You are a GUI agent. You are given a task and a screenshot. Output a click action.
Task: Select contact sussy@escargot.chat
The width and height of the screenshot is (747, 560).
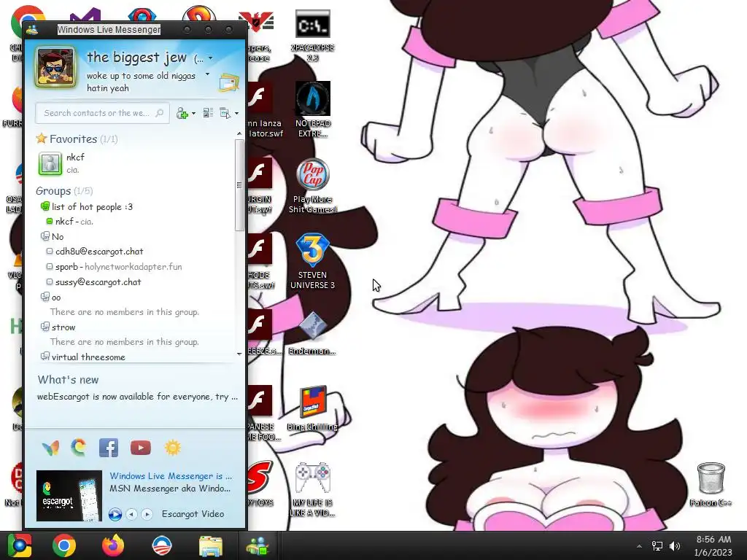[98, 282]
